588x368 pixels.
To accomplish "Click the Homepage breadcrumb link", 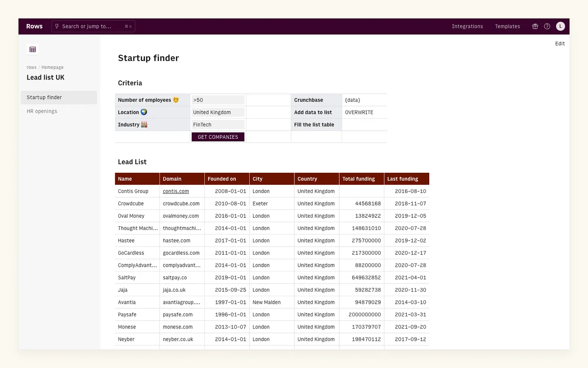I will coord(52,67).
